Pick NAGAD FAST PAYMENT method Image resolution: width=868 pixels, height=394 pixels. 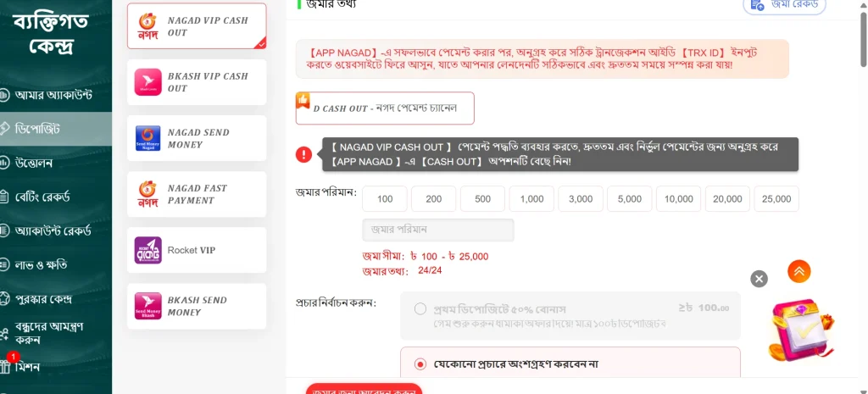(197, 194)
